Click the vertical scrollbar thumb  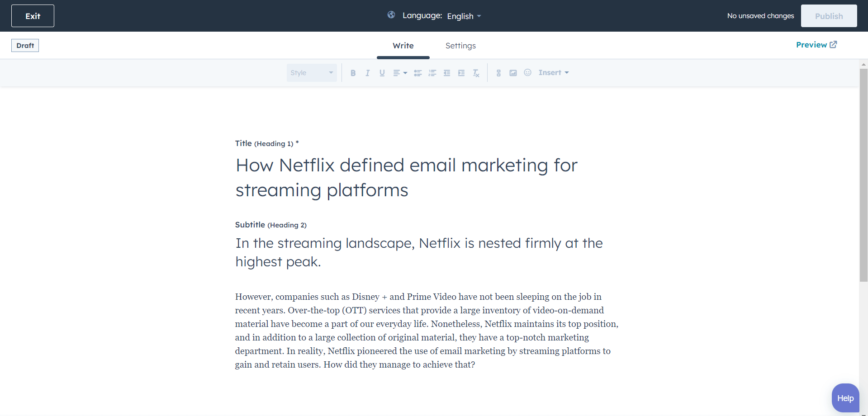[863, 175]
